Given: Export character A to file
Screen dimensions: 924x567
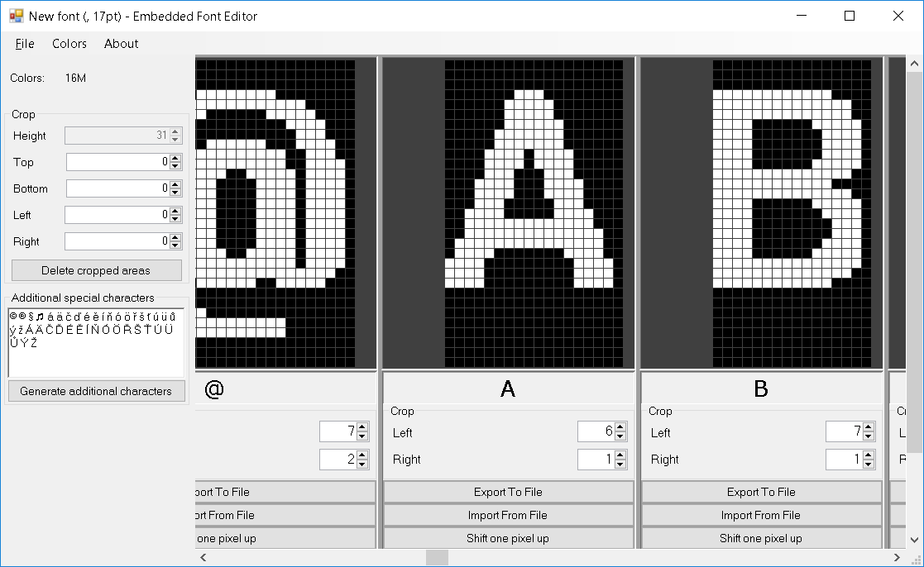Looking at the screenshot, I should (x=508, y=492).
